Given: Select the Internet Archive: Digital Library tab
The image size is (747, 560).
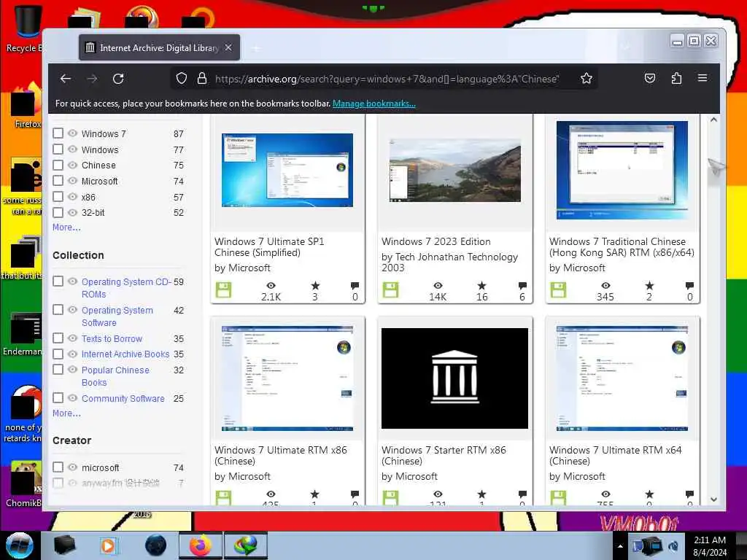Looking at the screenshot, I should coord(160,47).
